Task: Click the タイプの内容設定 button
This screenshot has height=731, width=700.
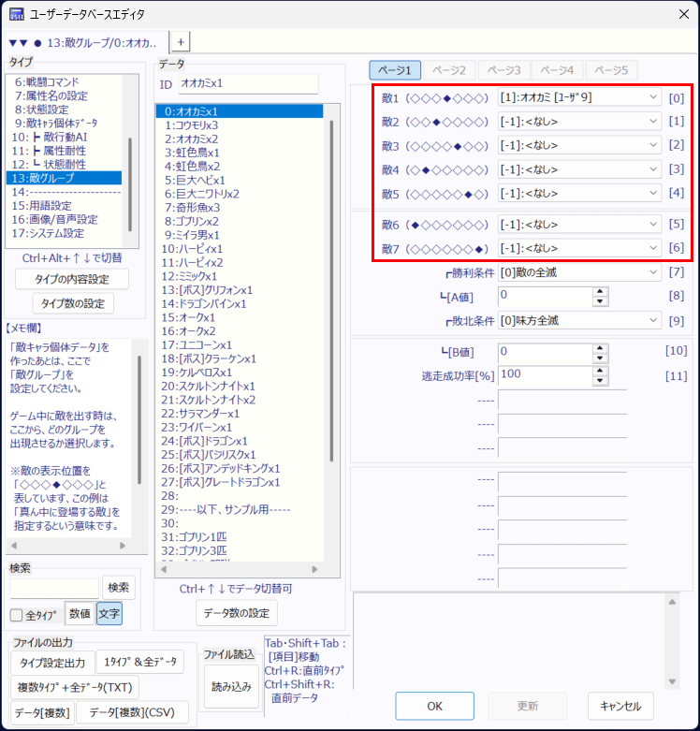Action: click(x=72, y=279)
